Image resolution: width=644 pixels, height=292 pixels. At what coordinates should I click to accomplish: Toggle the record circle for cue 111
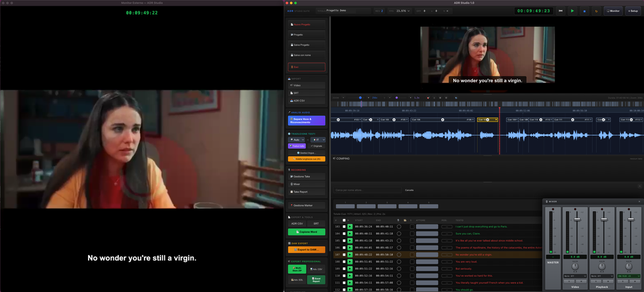[x=399, y=283]
